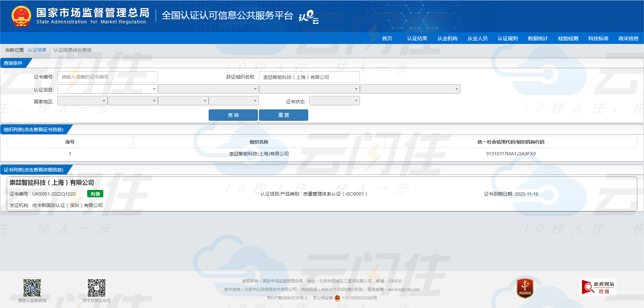Open the 从业人员 menu
The width and height of the screenshot is (644, 308).
(x=478, y=39)
